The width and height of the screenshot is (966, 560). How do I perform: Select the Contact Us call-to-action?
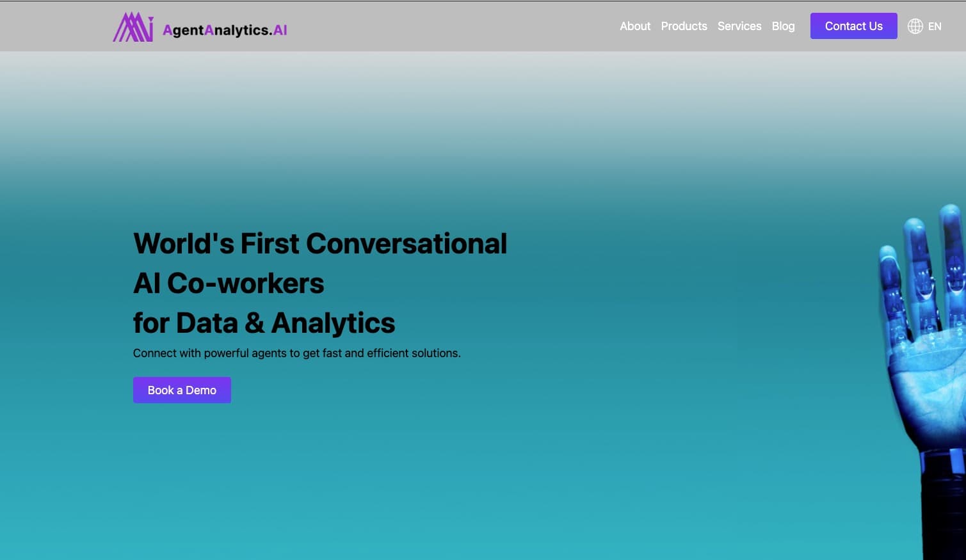853,26
